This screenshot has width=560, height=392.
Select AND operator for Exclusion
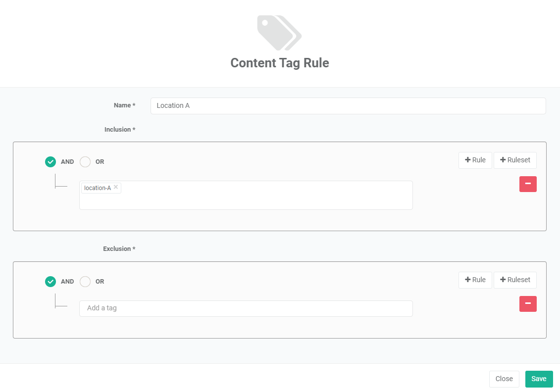click(51, 282)
